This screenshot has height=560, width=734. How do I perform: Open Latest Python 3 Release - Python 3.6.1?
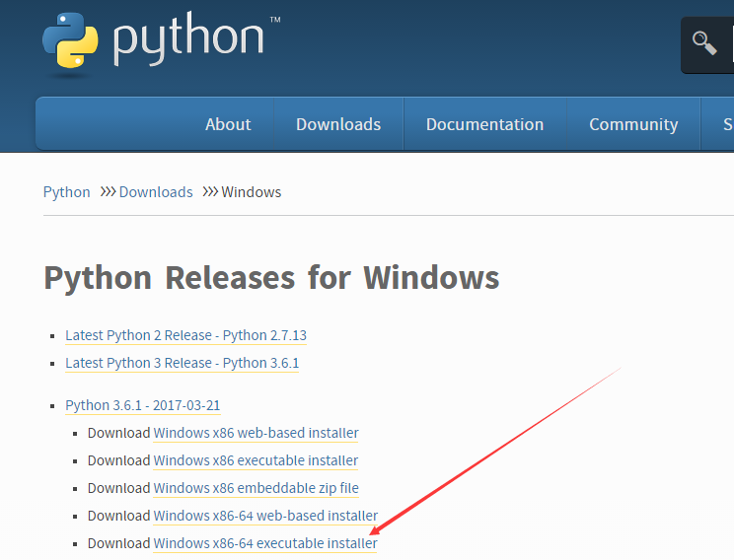click(182, 363)
